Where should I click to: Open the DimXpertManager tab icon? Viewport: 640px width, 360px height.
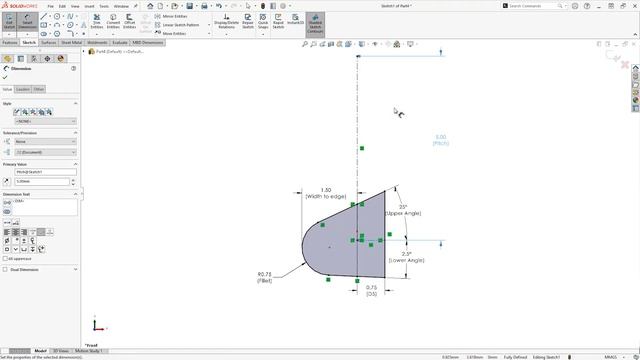pyautogui.click(x=47, y=59)
